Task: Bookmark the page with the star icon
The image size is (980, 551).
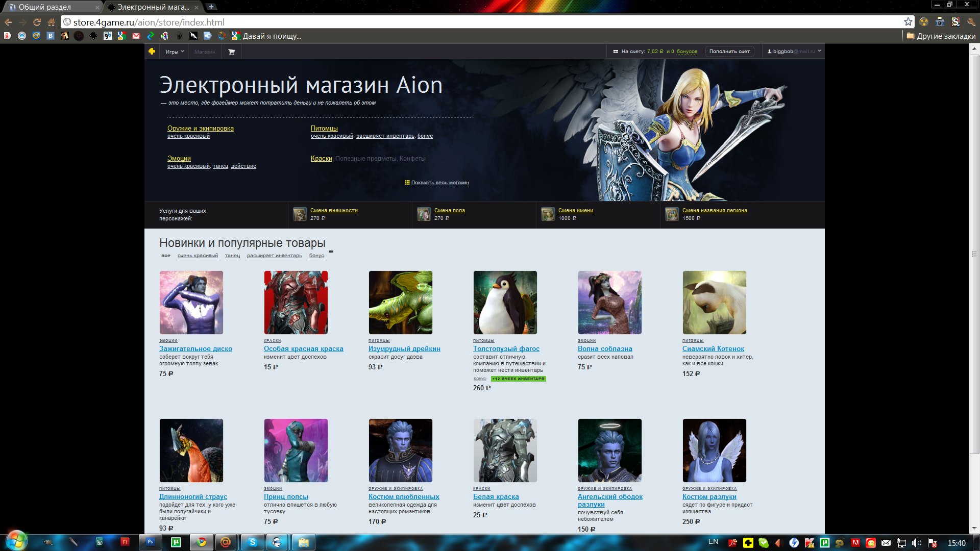Action: pos(908,22)
